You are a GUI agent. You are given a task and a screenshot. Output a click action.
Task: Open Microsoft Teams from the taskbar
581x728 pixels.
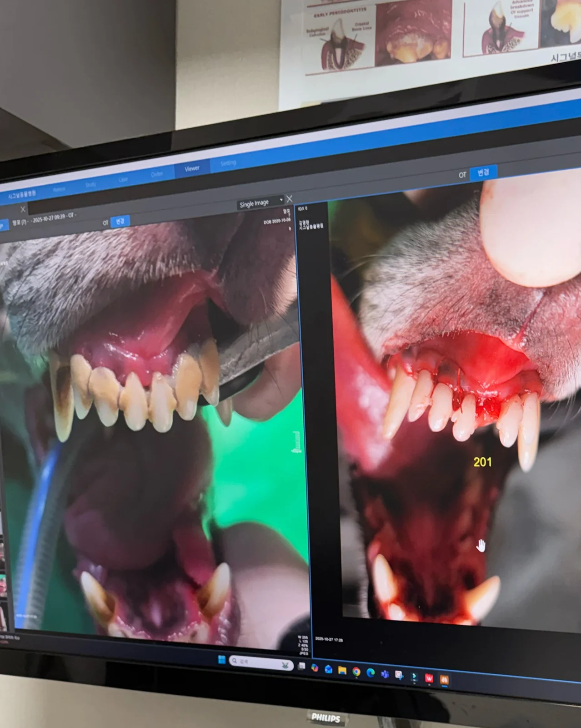(x=385, y=675)
